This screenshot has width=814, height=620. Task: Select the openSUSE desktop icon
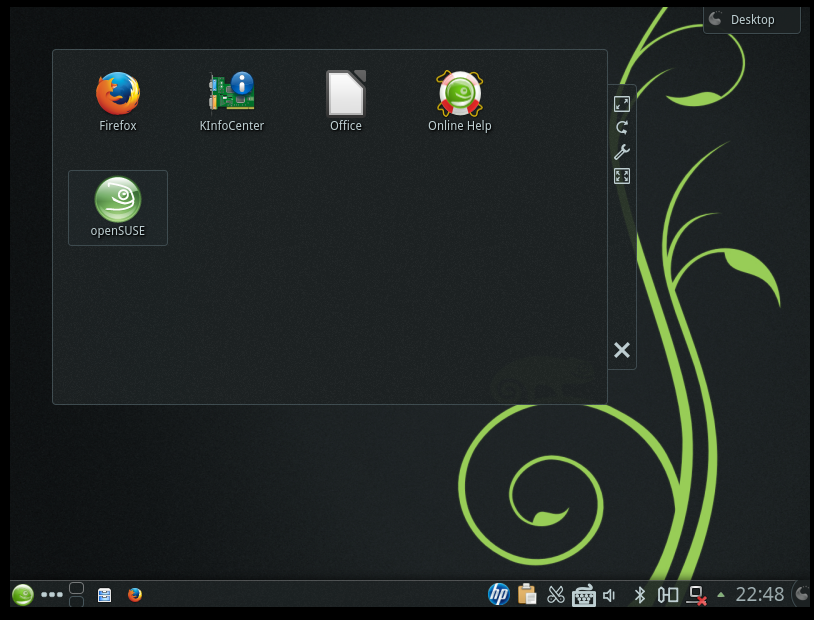[118, 207]
